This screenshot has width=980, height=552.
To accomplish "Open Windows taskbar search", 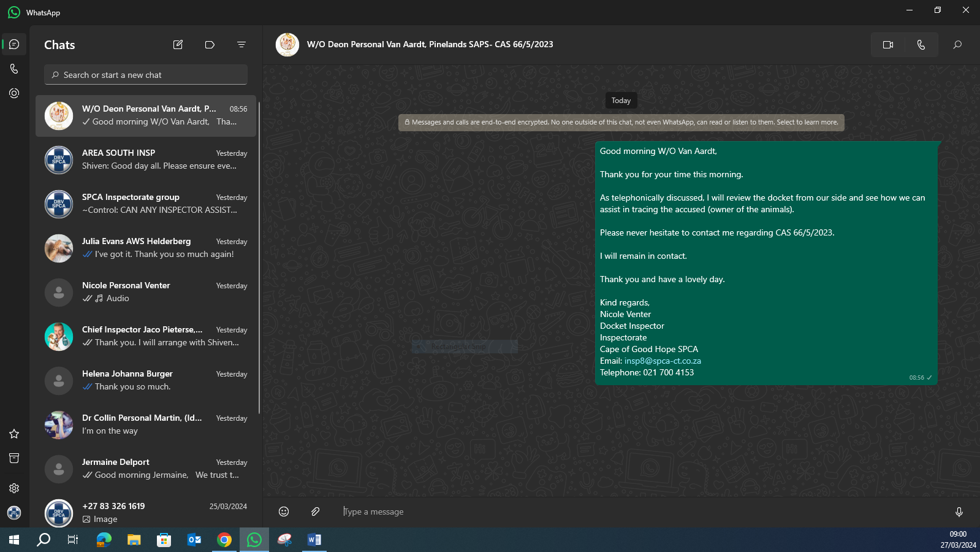I will tap(44, 540).
